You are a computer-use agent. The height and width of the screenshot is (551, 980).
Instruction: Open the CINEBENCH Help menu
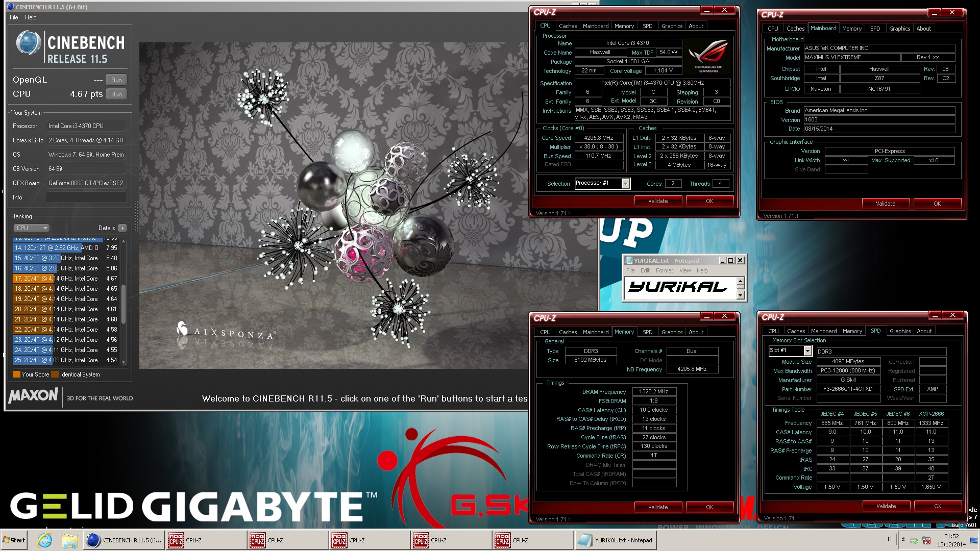tap(31, 17)
